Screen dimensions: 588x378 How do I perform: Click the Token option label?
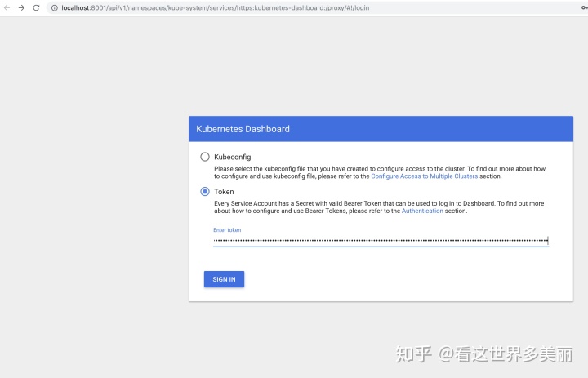[x=224, y=192]
